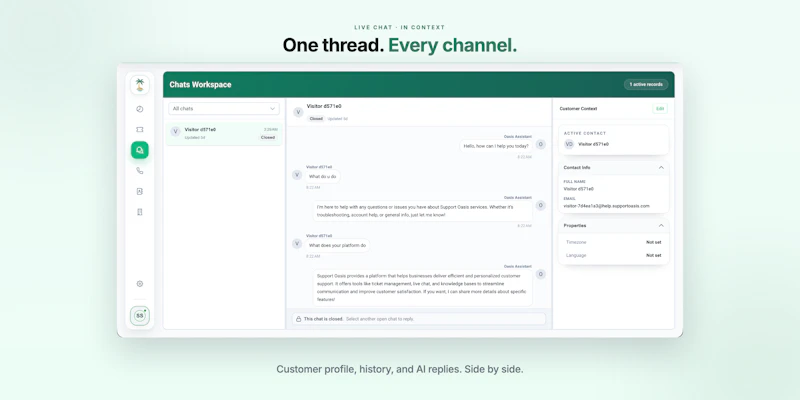
Task: Click the 'I'm here to help' assistant message
Action: click(422, 211)
